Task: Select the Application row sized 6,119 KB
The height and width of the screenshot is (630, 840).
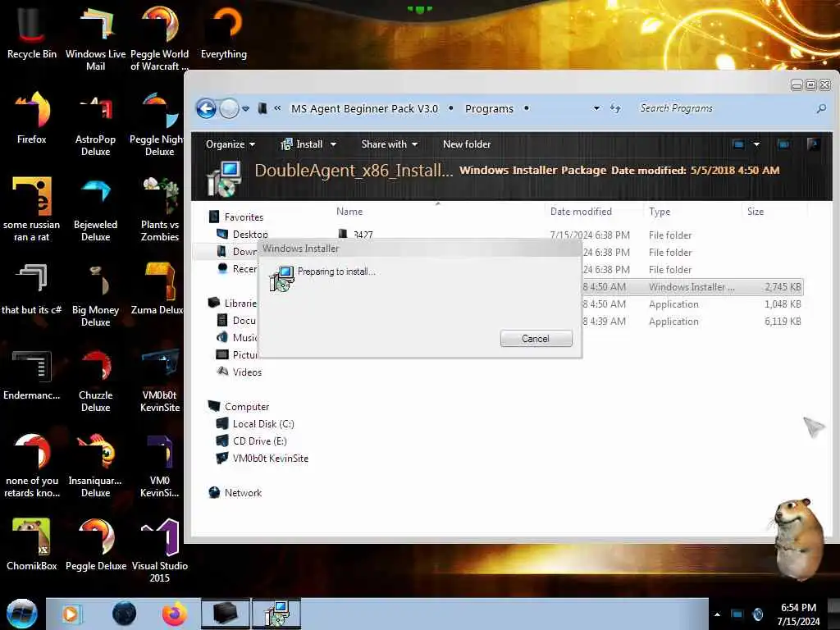Action: point(692,321)
